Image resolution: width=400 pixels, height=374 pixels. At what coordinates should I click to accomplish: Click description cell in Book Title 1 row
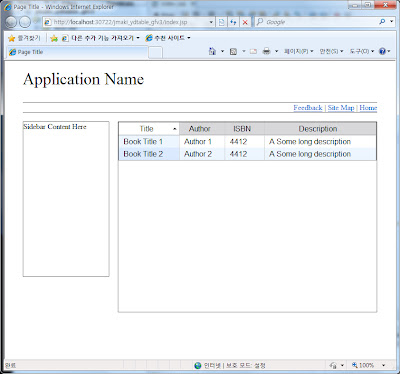point(320,142)
